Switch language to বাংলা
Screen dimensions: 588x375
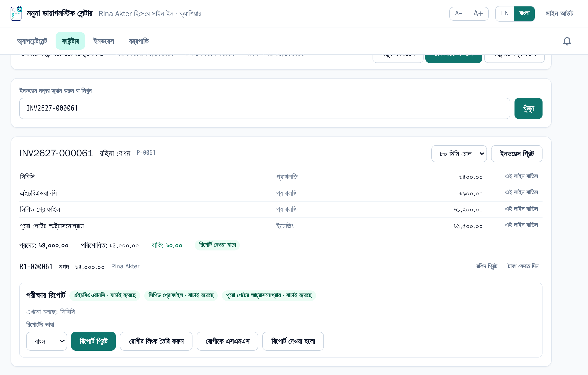[524, 14]
